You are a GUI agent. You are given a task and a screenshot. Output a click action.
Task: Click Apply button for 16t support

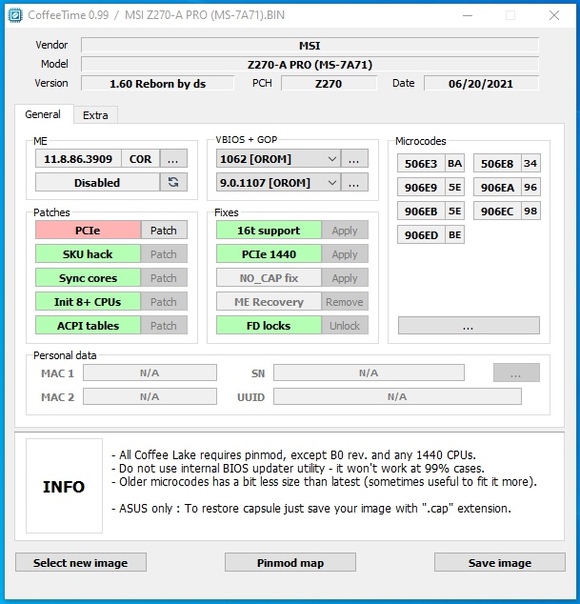[x=345, y=230]
